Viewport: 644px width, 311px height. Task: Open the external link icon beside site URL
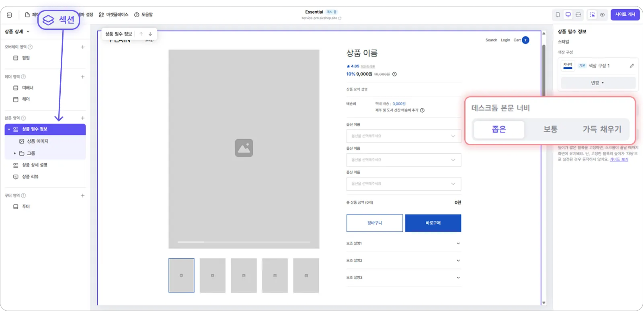point(340,18)
